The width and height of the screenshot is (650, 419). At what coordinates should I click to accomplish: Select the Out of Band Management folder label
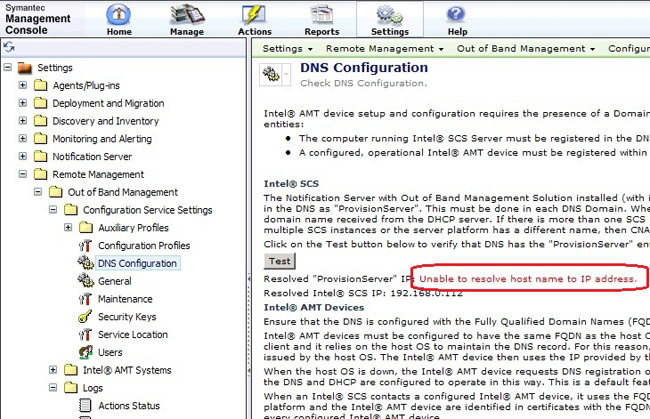[x=123, y=192]
